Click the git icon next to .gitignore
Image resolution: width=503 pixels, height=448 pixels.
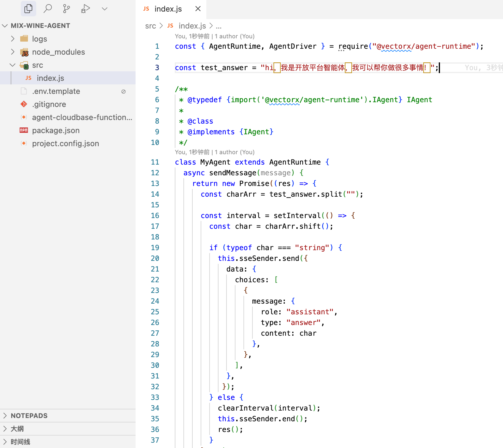coord(24,104)
